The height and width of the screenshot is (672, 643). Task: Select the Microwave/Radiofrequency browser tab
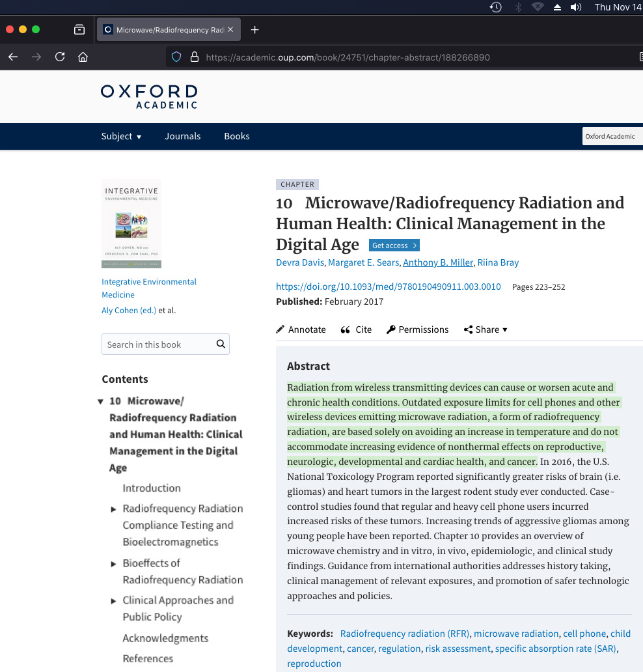169,29
